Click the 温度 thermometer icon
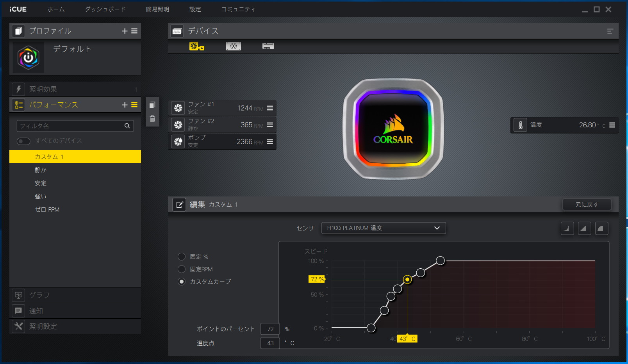This screenshot has height=364, width=628. [520, 125]
